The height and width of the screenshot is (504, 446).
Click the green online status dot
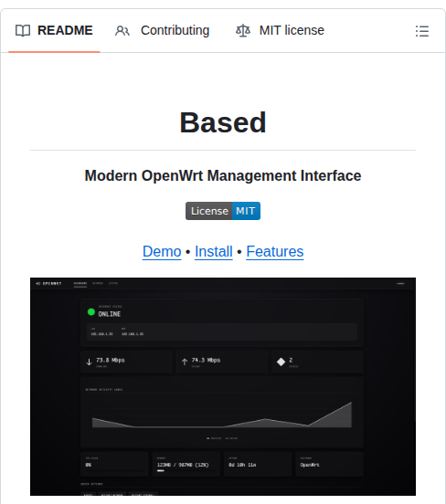click(x=91, y=311)
